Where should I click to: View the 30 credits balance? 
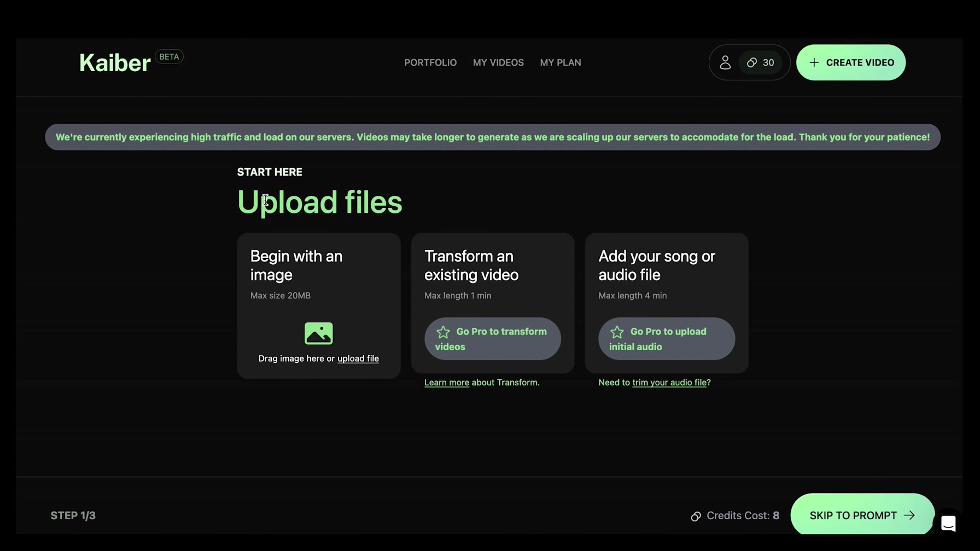(x=761, y=62)
